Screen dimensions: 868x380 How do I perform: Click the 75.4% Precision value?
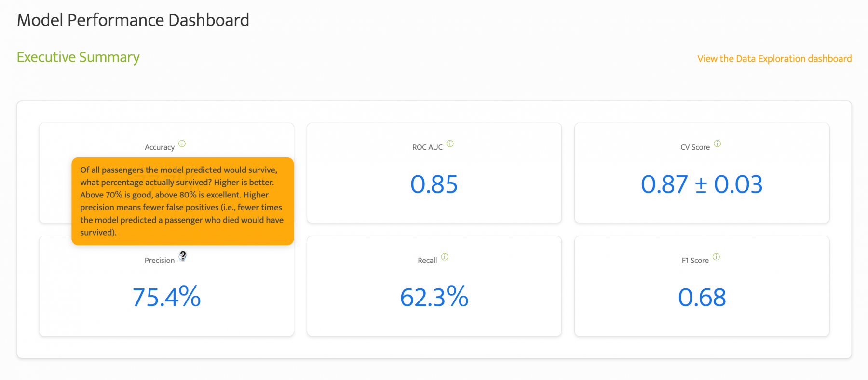tap(166, 297)
